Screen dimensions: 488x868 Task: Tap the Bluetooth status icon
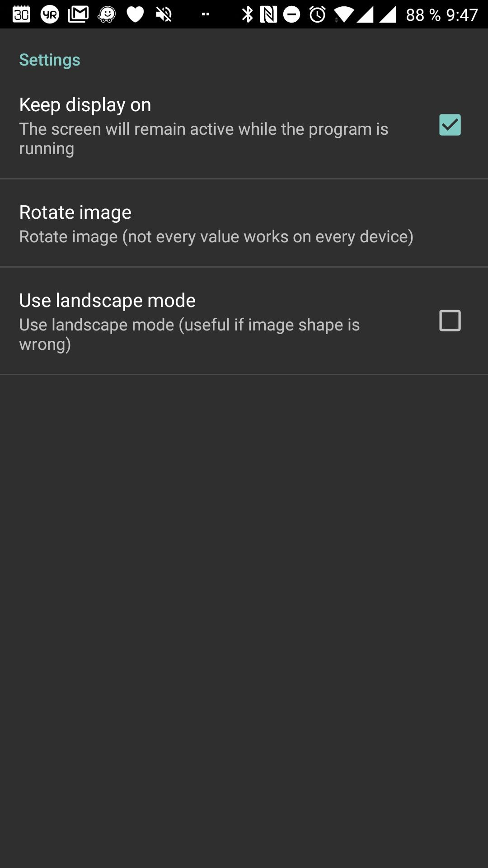click(x=247, y=14)
